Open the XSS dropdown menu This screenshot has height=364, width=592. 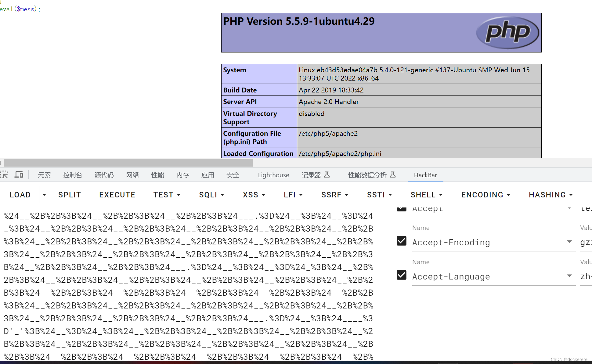254,195
